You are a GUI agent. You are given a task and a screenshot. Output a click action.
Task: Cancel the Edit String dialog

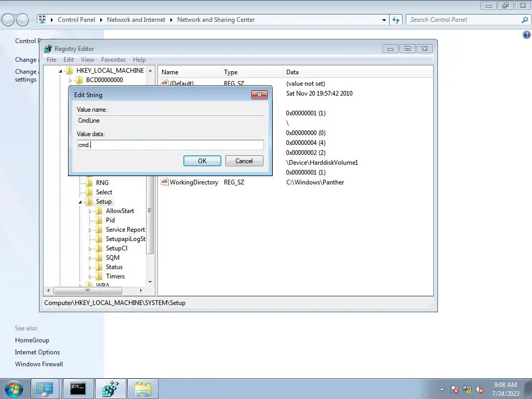pos(244,161)
